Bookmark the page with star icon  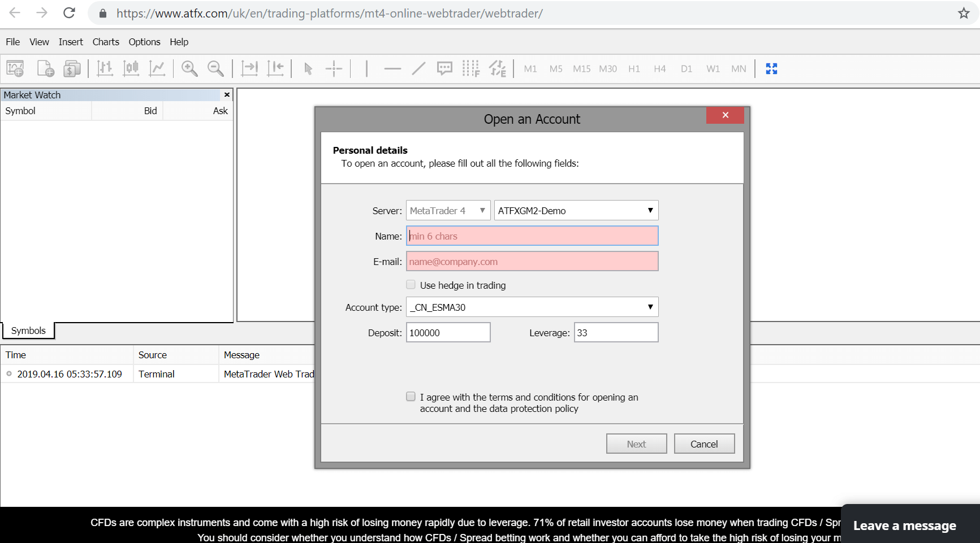point(964,13)
